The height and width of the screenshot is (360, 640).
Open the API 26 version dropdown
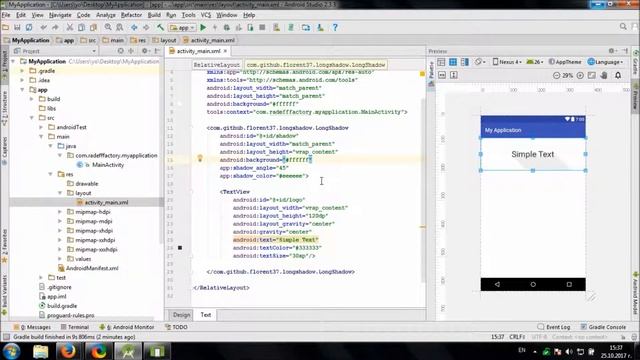tap(535, 62)
